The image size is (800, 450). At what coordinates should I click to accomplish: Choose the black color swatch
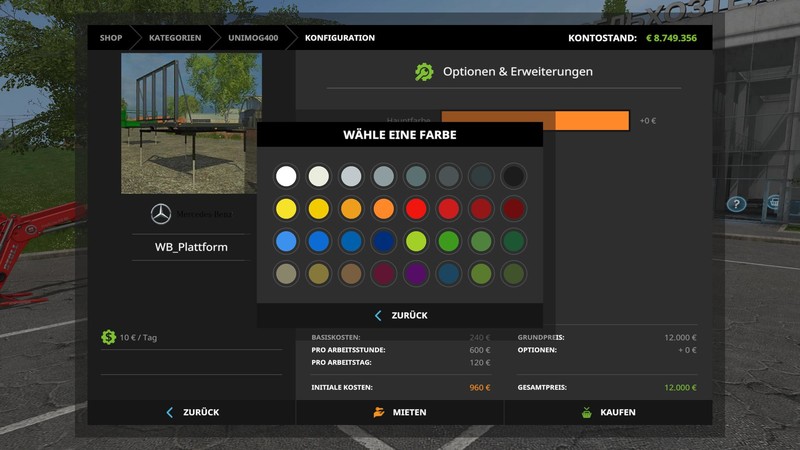click(513, 177)
